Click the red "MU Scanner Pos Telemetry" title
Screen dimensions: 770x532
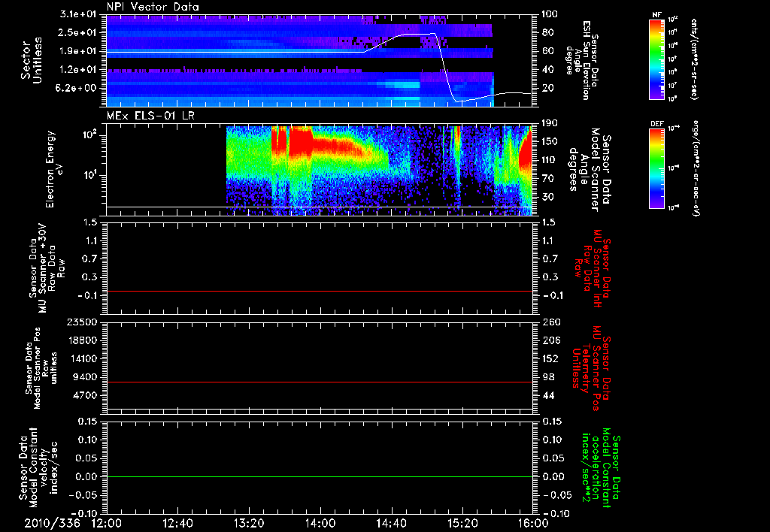592,369
